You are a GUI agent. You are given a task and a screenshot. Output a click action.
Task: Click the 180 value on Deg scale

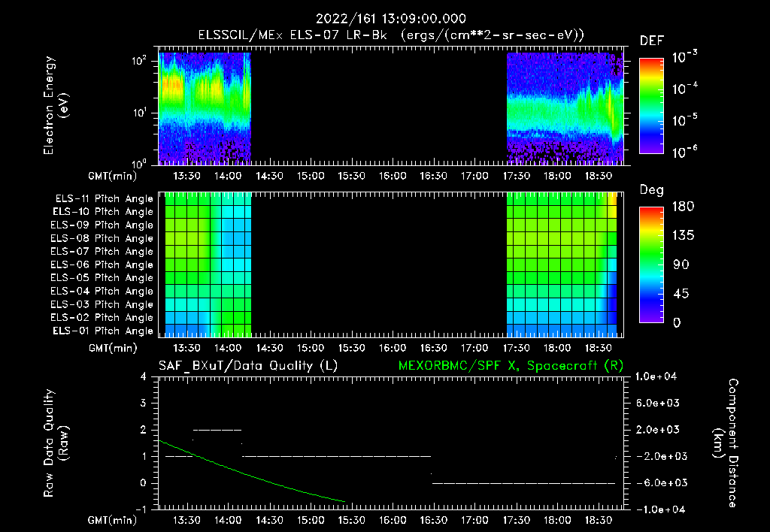pos(683,206)
